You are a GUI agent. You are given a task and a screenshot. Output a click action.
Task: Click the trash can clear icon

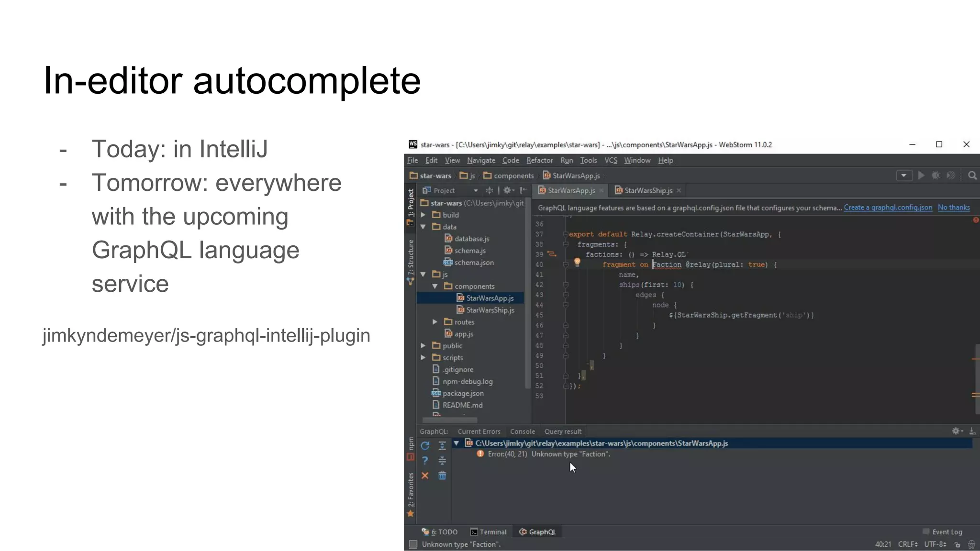tap(442, 475)
